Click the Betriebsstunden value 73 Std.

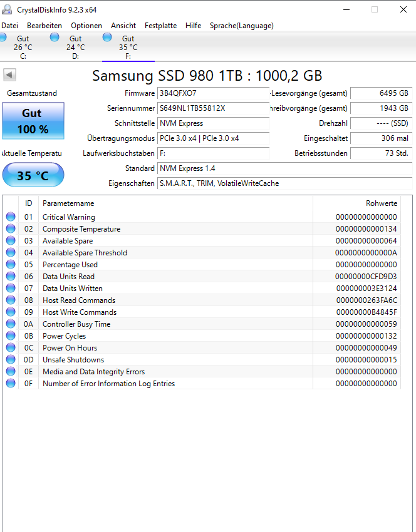click(382, 153)
